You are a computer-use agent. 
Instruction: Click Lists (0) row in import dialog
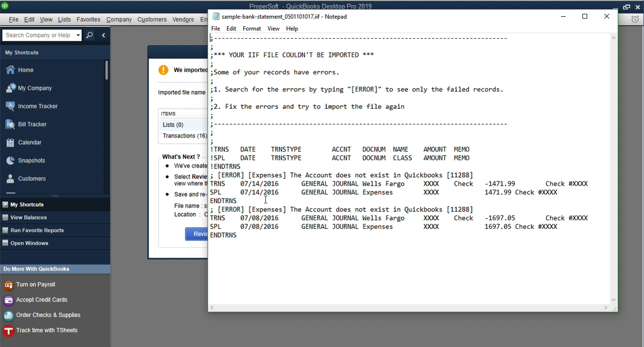183,125
